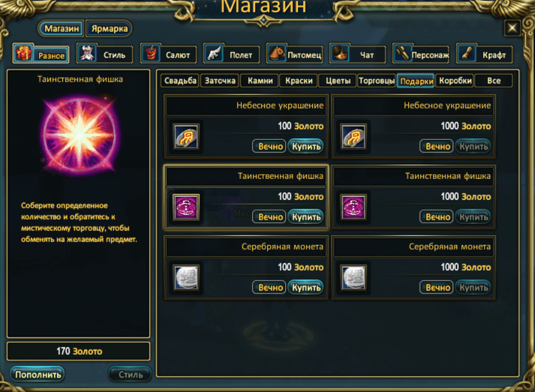Click the Небесное украшение item icon for 100 gold
This screenshot has width=535, height=392.
point(186,136)
